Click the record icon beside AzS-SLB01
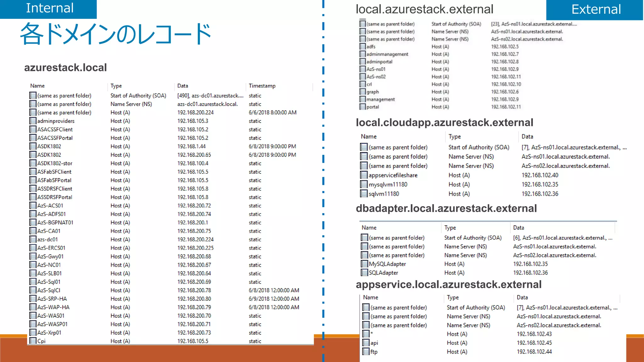 click(x=33, y=273)
